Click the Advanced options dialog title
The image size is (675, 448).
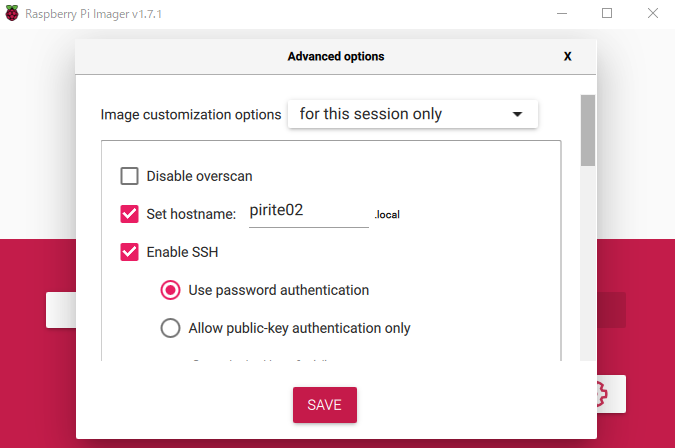coord(336,57)
